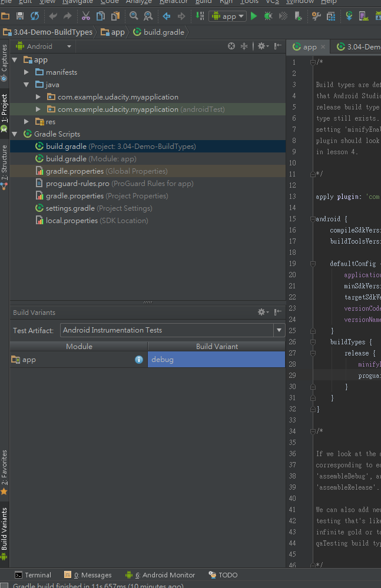Open the Android project view dropdown

click(x=43, y=46)
